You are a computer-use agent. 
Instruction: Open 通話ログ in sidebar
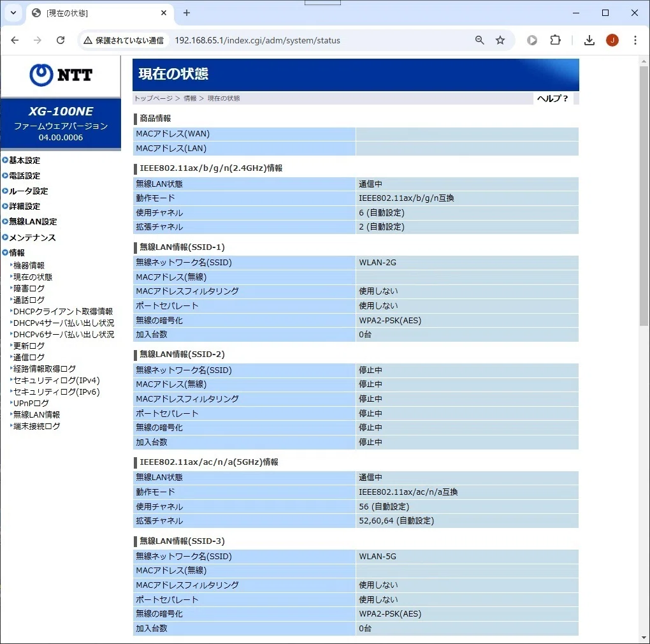pyautogui.click(x=29, y=300)
